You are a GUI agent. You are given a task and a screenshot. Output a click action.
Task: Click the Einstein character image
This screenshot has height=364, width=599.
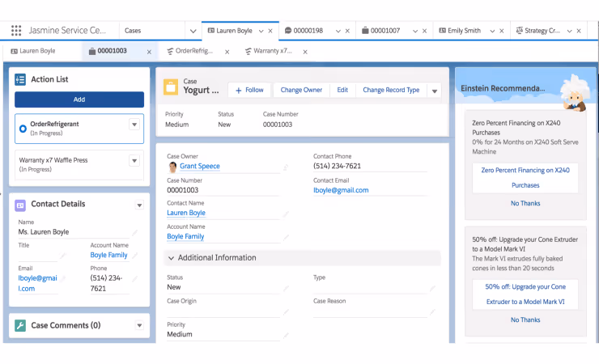point(573,94)
